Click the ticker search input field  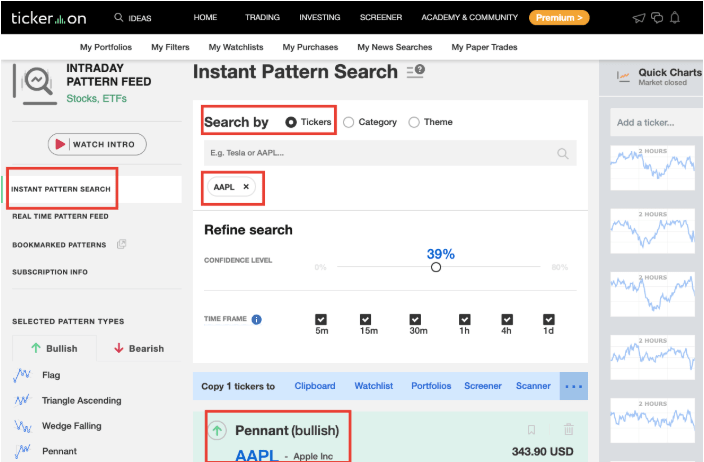pyautogui.click(x=390, y=153)
